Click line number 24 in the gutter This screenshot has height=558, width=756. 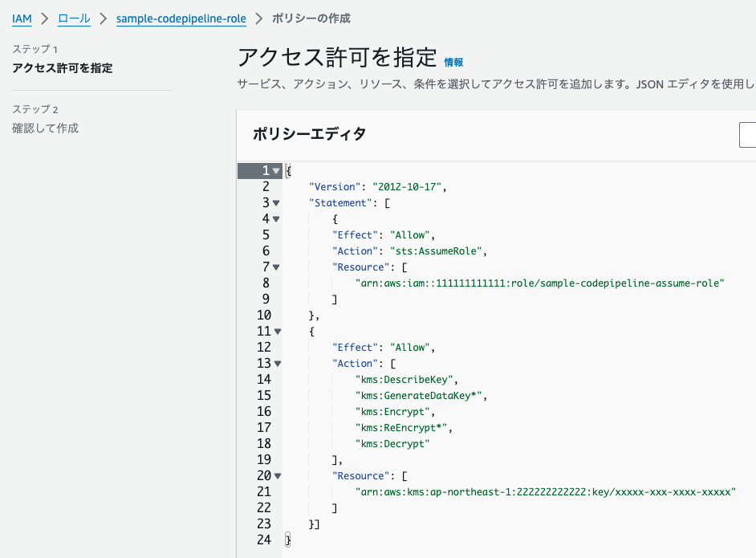coord(262,540)
